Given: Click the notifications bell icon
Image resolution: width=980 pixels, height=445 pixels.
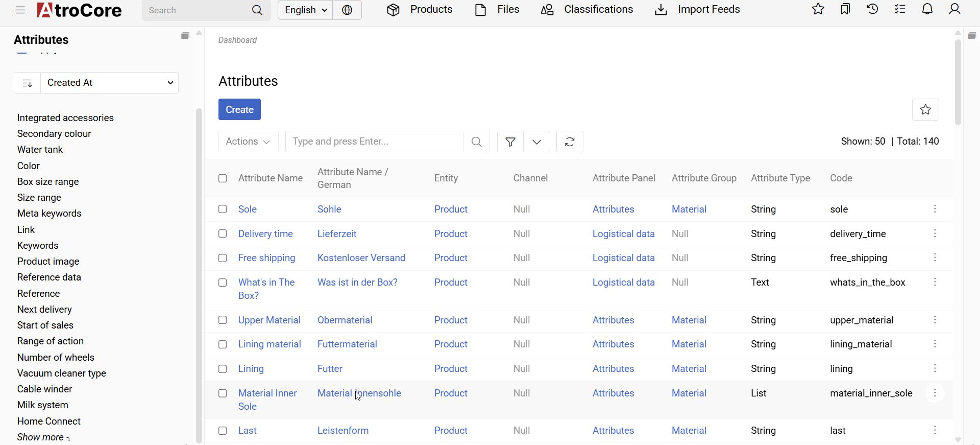Looking at the screenshot, I should (927, 10).
